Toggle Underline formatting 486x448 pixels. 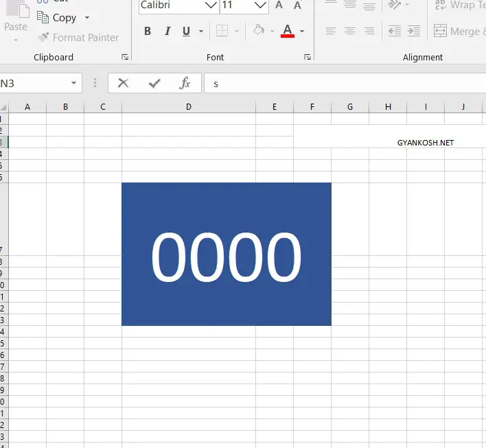[x=186, y=31]
